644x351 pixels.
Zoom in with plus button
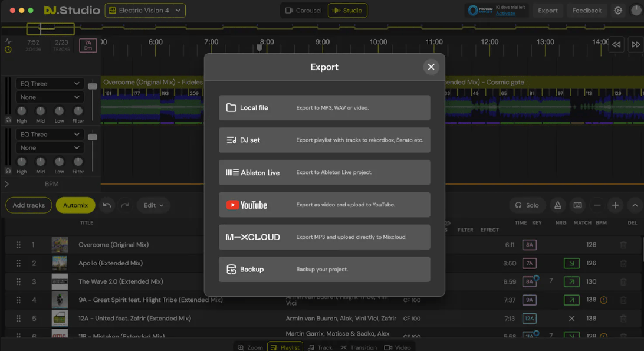[615, 205]
